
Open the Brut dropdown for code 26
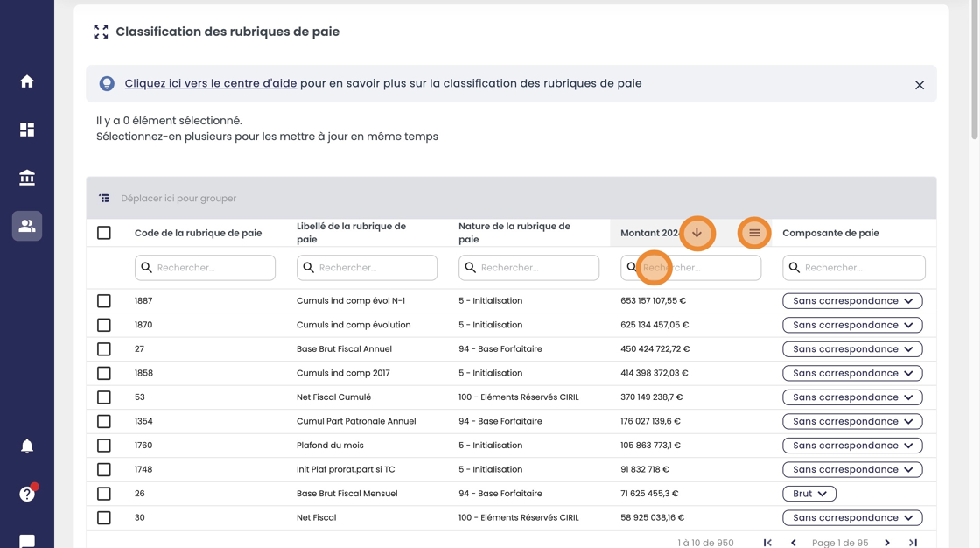click(809, 494)
